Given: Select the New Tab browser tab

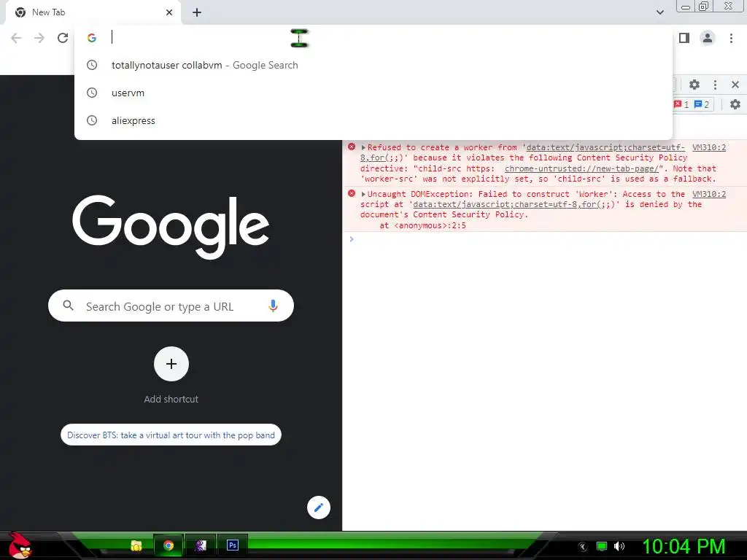Looking at the screenshot, I should [x=93, y=12].
